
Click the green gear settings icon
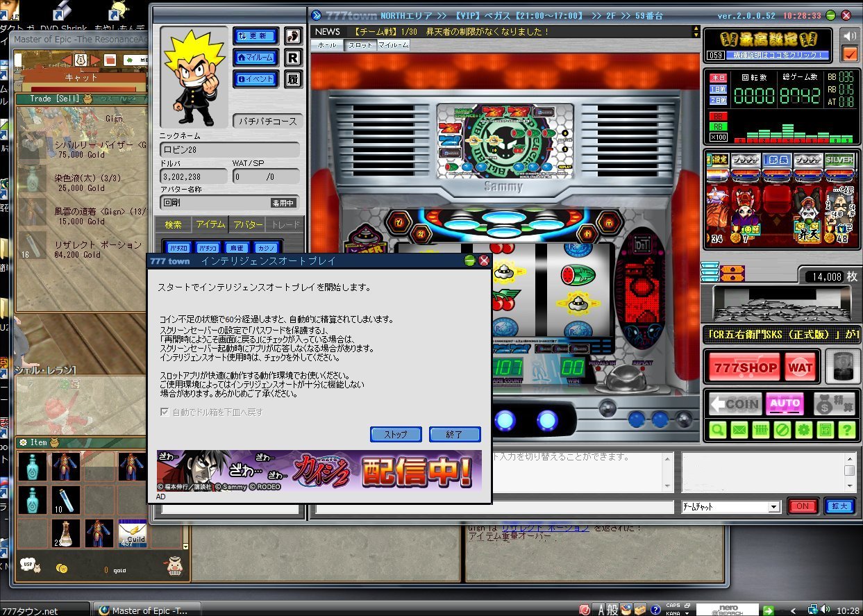[804, 430]
